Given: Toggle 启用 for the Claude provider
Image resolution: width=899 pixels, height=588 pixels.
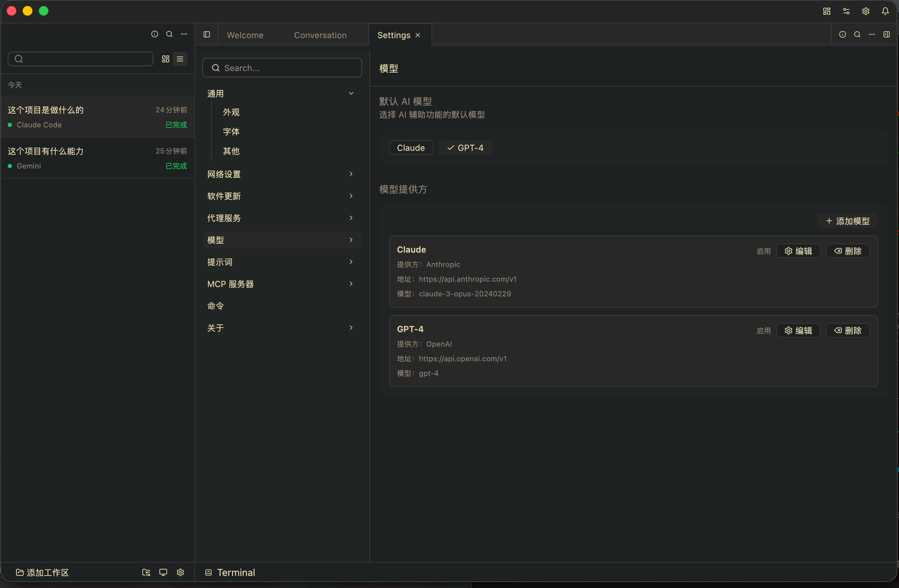Looking at the screenshot, I should (763, 251).
